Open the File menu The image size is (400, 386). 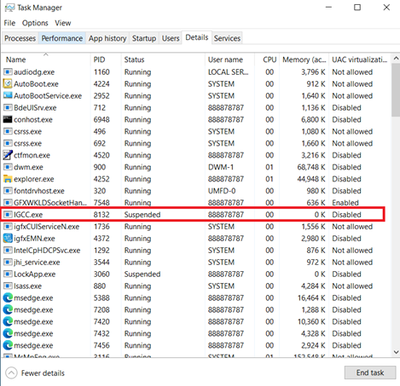click(x=10, y=23)
